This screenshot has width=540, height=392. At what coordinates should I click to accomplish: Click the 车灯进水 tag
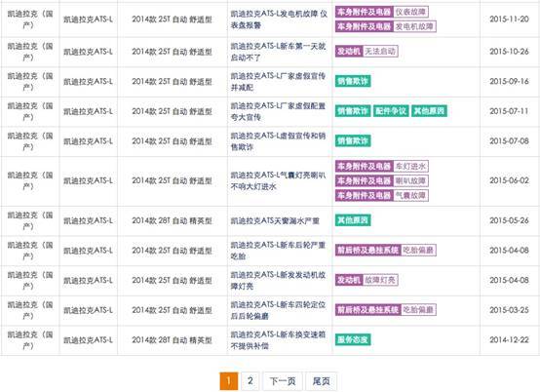click(x=410, y=167)
